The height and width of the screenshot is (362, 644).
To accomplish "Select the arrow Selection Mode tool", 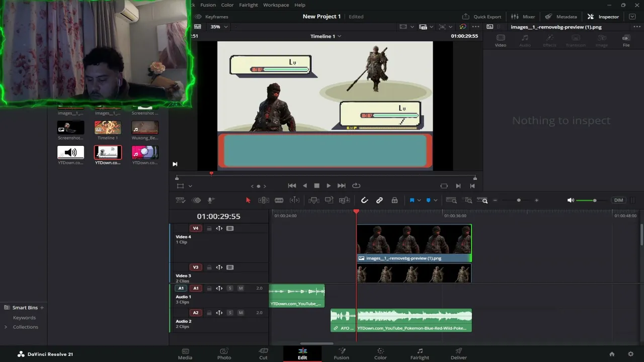I will tap(248, 200).
